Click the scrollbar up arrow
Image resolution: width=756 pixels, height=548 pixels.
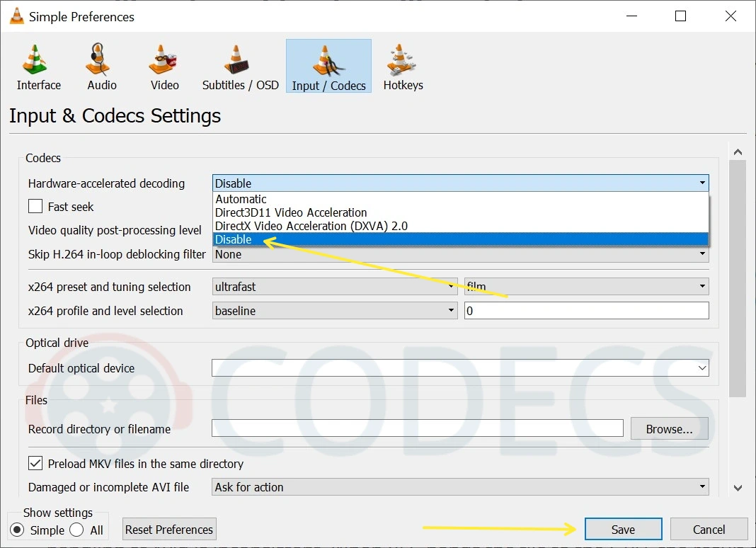[x=738, y=152]
